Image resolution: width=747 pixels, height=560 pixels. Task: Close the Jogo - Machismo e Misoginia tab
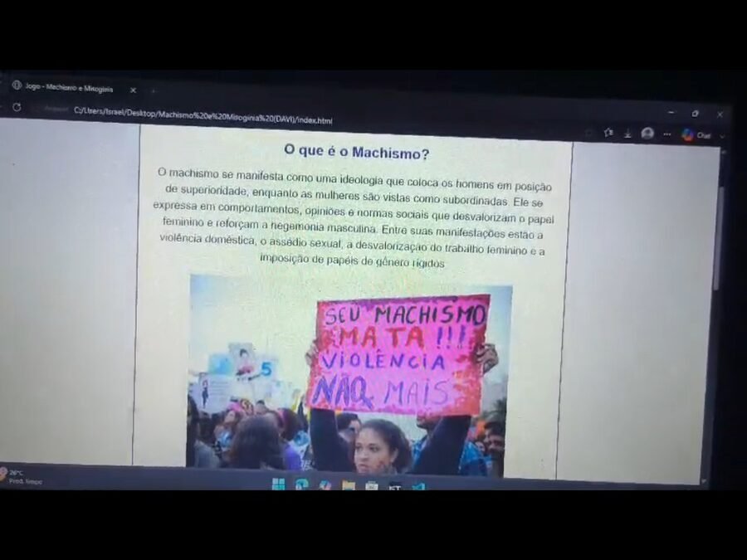(134, 90)
